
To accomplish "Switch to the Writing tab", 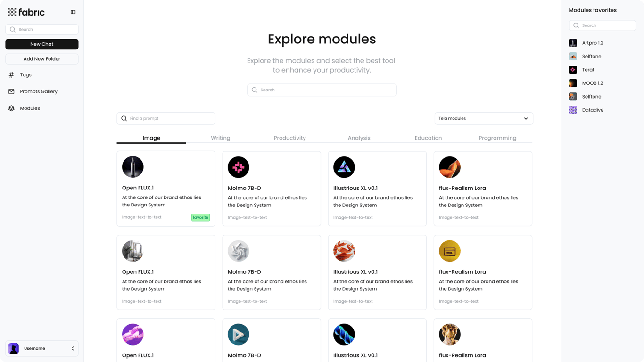I will point(221,138).
